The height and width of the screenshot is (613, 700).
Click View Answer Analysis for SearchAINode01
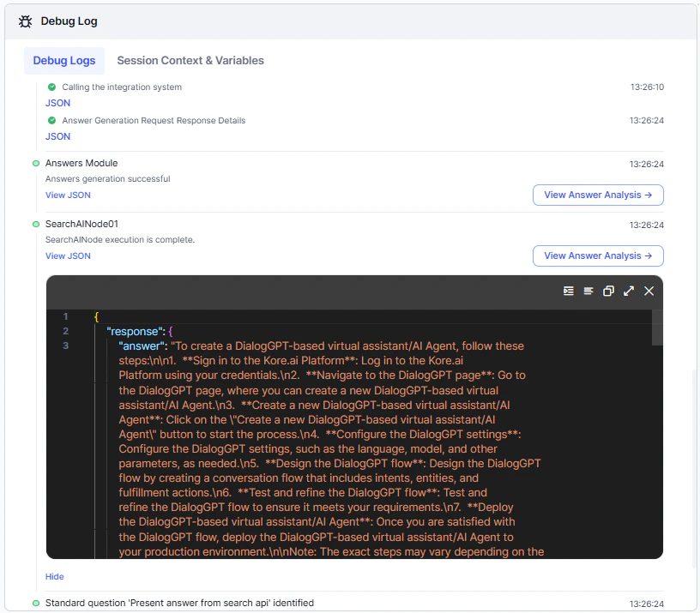coord(598,255)
